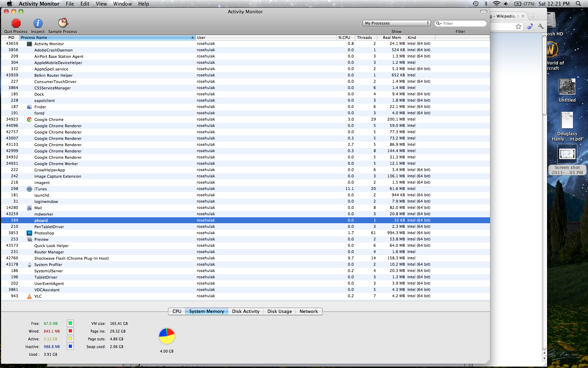Screen dimensions: 588x368
Task: Select the Shockwave Flash process row
Action: [245, 258]
